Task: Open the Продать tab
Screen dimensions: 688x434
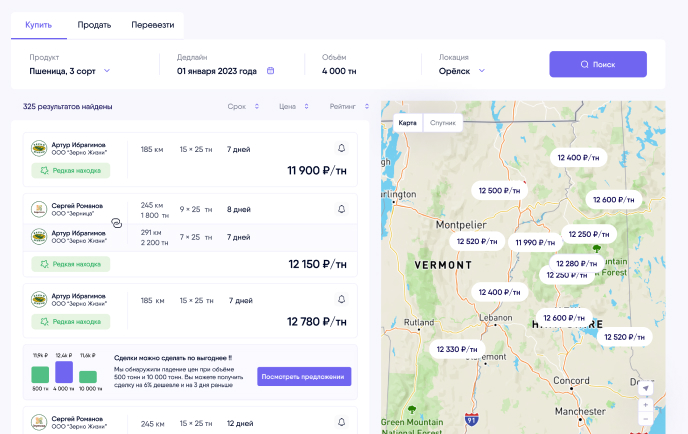Action: click(94, 24)
